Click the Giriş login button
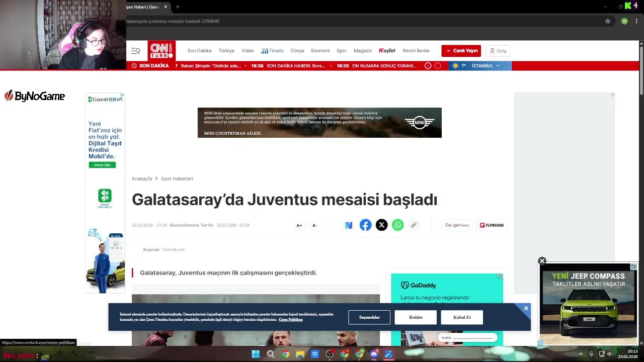 coord(498,51)
